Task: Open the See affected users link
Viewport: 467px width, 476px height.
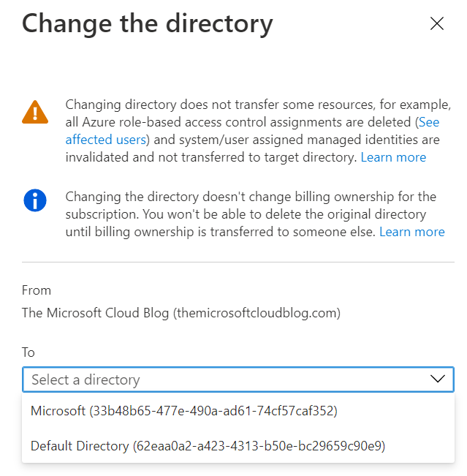Action: point(107,140)
